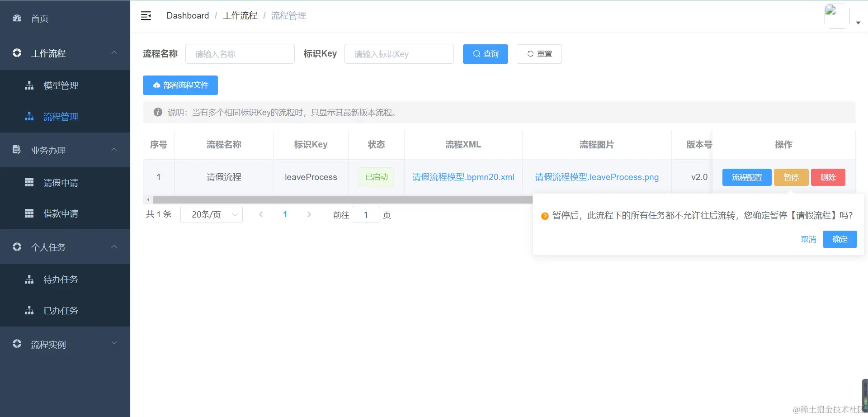Click the user avatar image
This screenshot has height=417, width=868.
(x=836, y=16)
